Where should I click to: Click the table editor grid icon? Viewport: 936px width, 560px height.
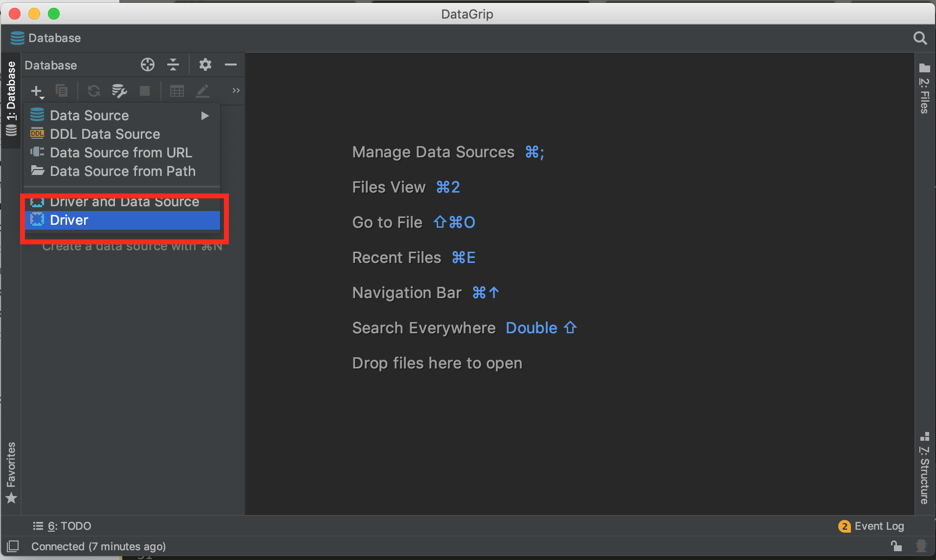[x=177, y=91]
